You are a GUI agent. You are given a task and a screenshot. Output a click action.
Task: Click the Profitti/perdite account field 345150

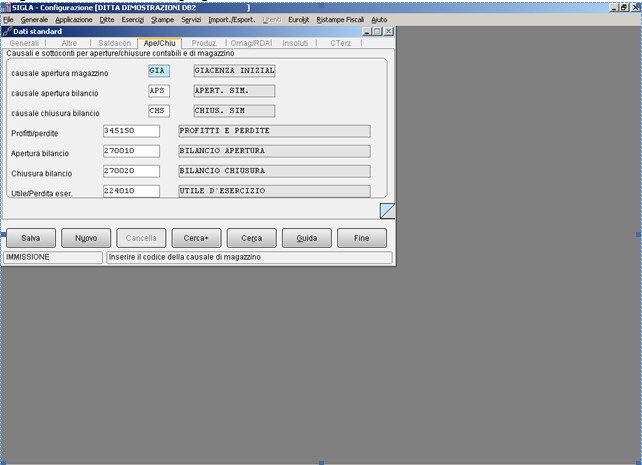coord(131,131)
